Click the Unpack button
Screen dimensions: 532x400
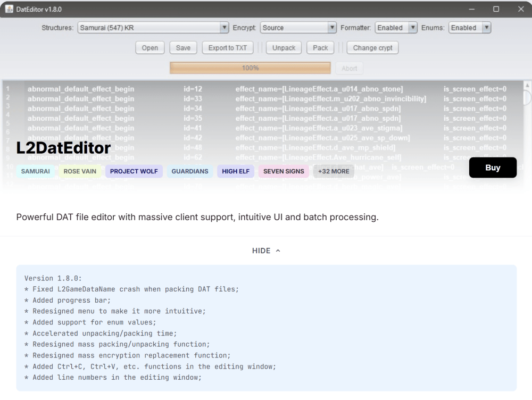[x=284, y=48]
